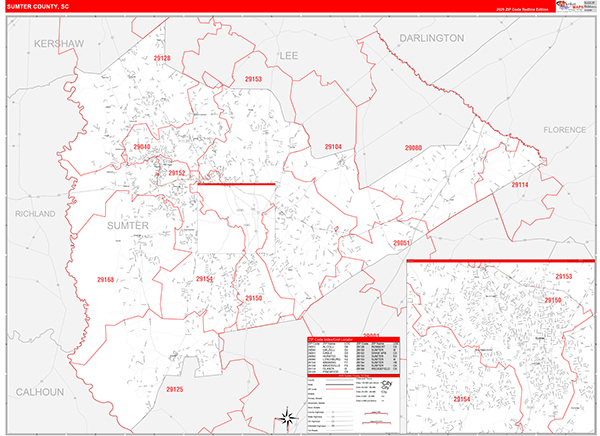Viewport: 600px width, 436px height.
Task: Click ZIP code 29154 in inset map
Action: point(462,399)
